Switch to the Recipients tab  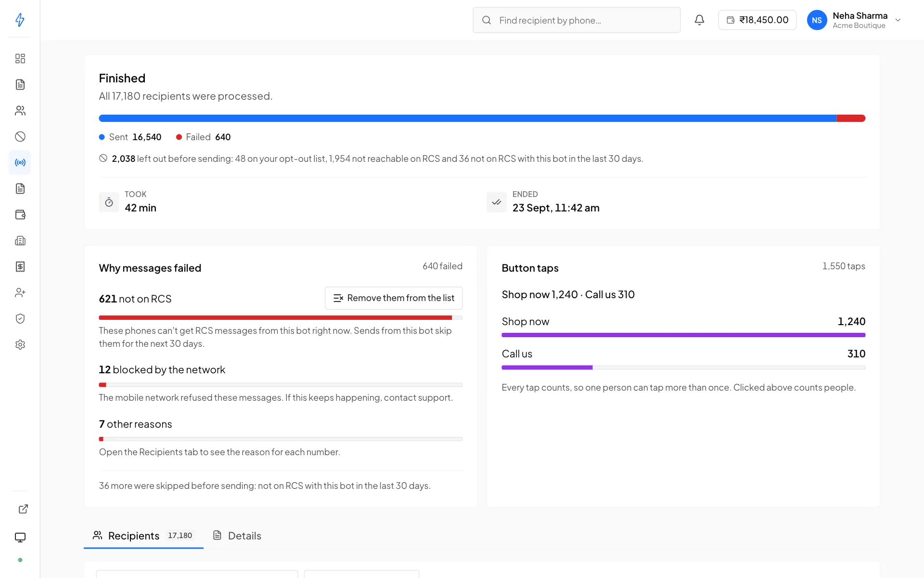143,536
